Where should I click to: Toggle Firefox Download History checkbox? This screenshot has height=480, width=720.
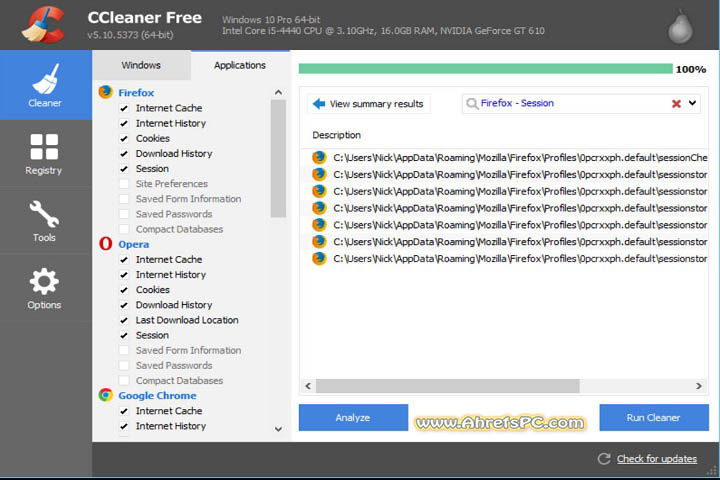tap(124, 154)
